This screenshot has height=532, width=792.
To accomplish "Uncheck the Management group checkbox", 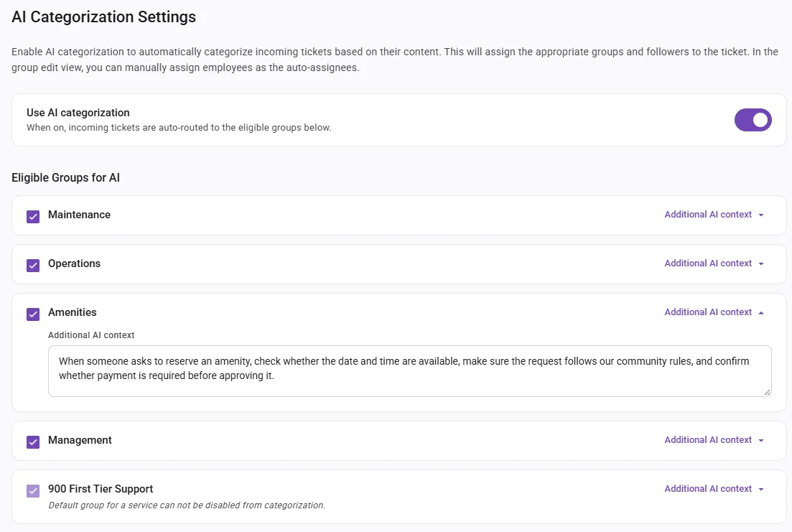I will (33, 442).
